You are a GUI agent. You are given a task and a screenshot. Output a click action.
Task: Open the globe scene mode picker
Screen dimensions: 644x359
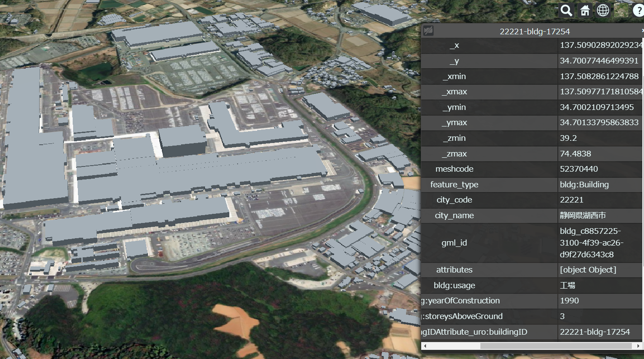click(x=603, y=10)
